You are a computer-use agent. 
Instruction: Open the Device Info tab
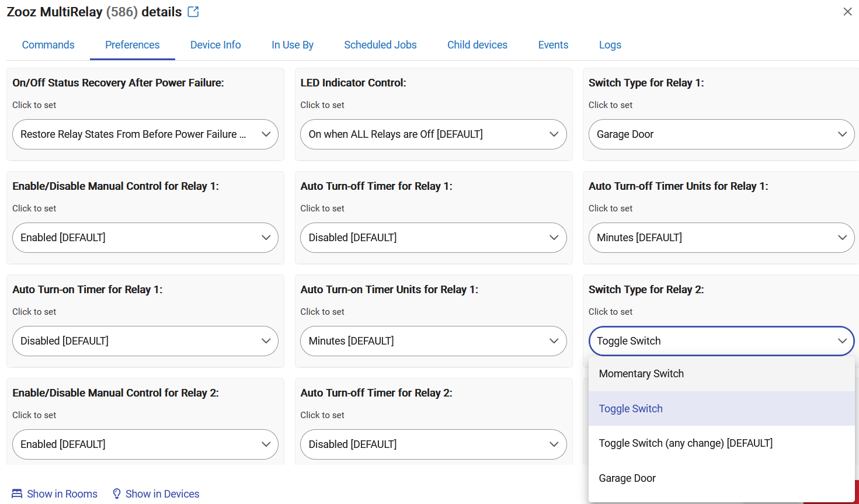click(215, 45)
